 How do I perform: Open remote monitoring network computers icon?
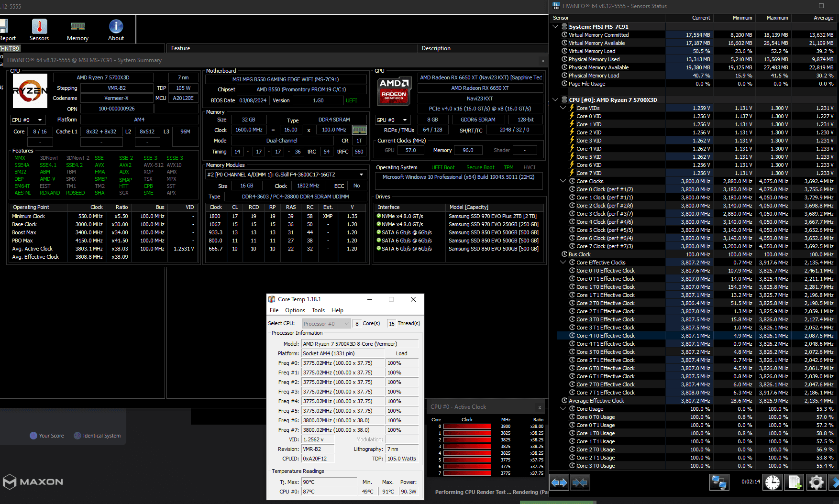719,482
